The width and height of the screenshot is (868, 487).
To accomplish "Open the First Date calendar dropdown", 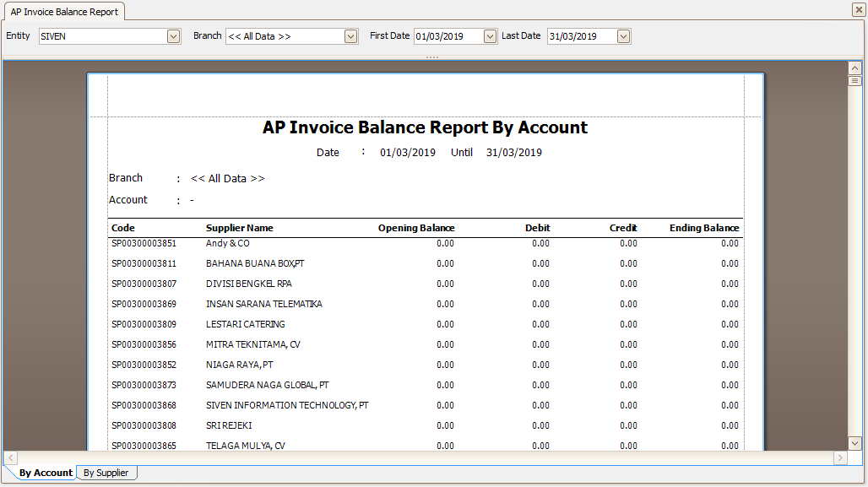I will (x=490, y=36).
